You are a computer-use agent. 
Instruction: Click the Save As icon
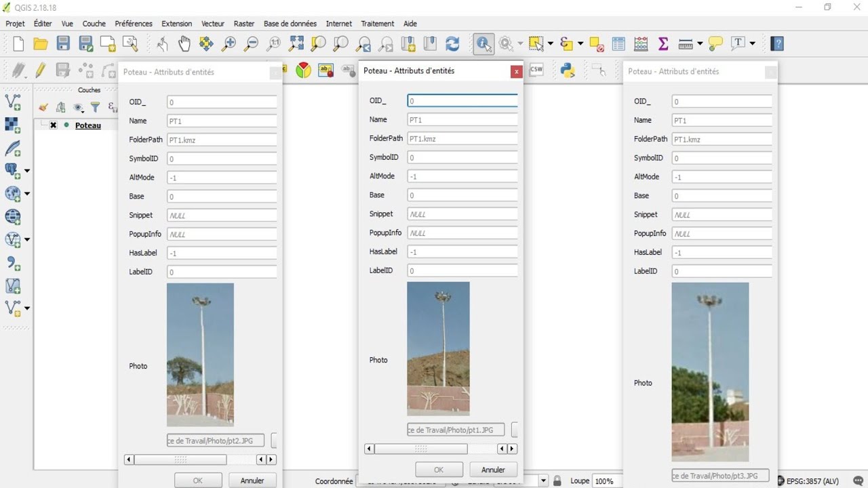coord(85,44)
